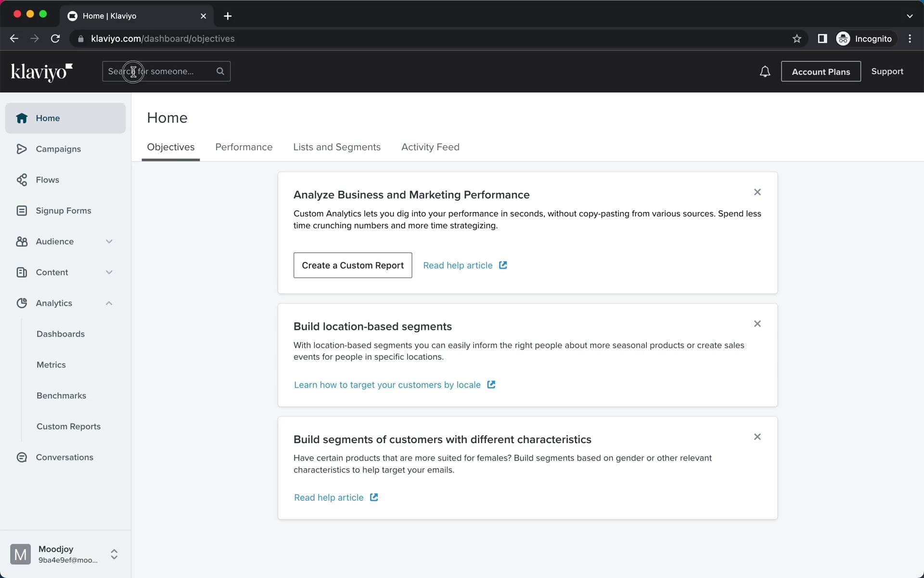Dismiss the segments with different characteristics card
The image size is (924, 578).
tap(757, 437)
